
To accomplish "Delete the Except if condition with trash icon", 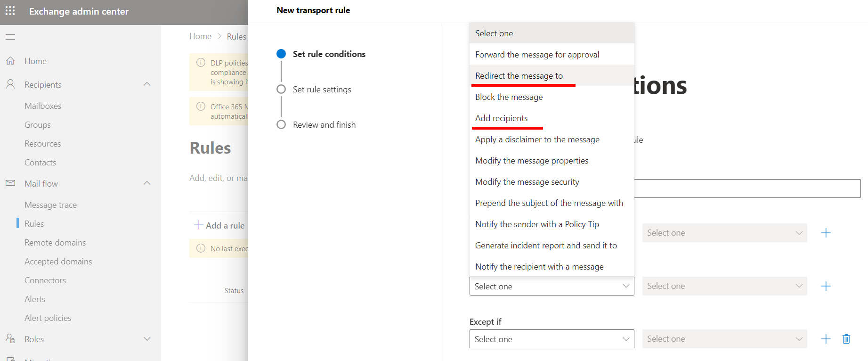I will (846, 339).
